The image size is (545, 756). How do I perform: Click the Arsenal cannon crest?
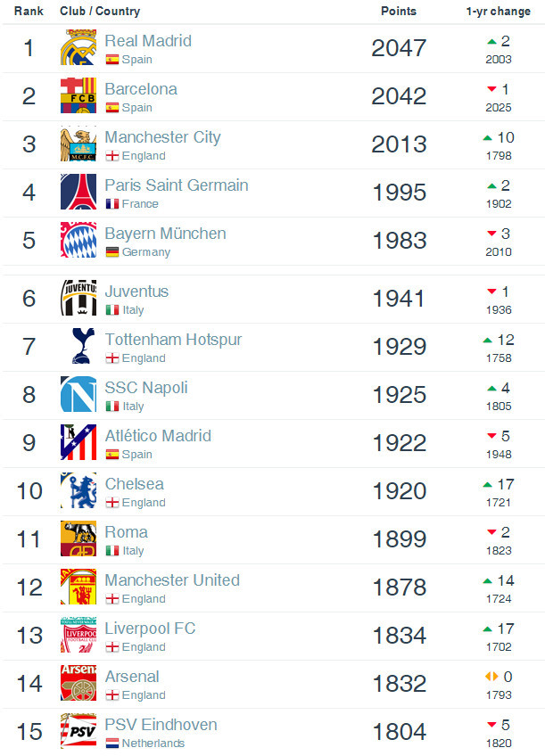coord(78,683)
